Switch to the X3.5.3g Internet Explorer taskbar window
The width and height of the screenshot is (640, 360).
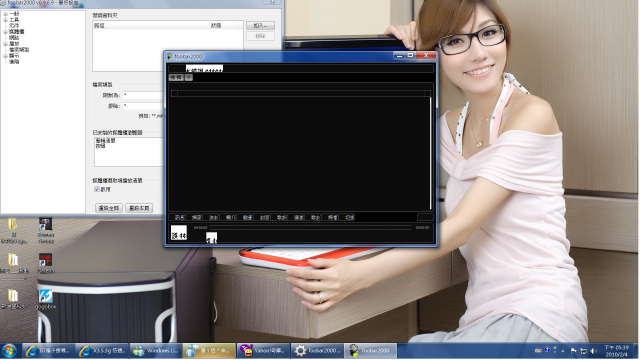coord(102,351)
